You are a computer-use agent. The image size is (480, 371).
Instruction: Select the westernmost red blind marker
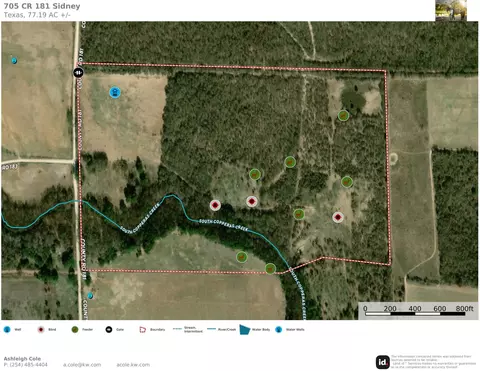(215, 205)
